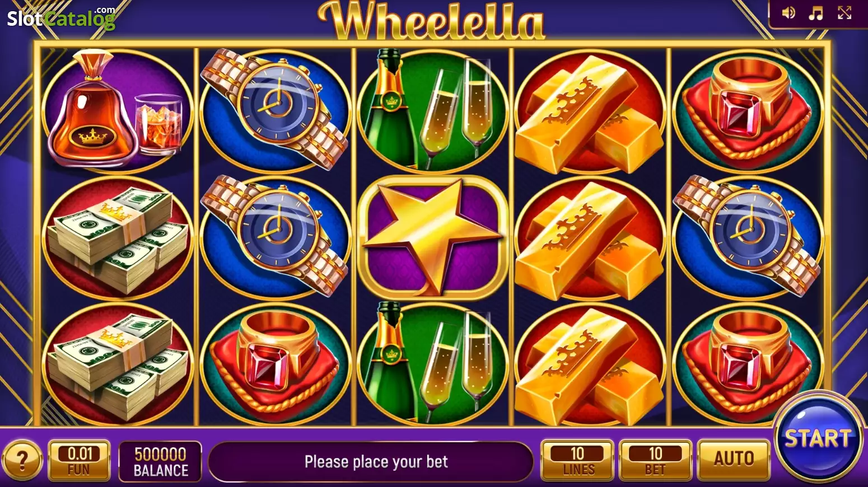Click the blue START spin button
The image size is (868, 487).
[818, 438]
